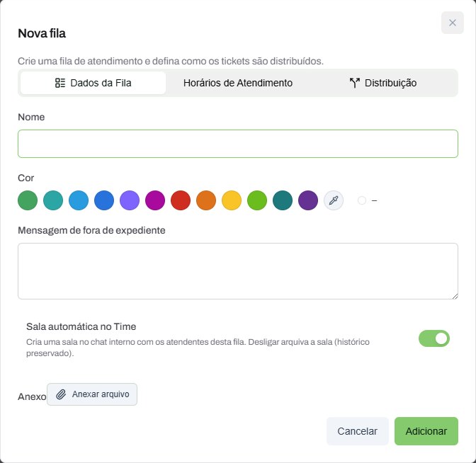Open the Horários de Atendimento tab
Viewport: 476px width, 463px height.
pyautogui.click(x=238, y=83)
